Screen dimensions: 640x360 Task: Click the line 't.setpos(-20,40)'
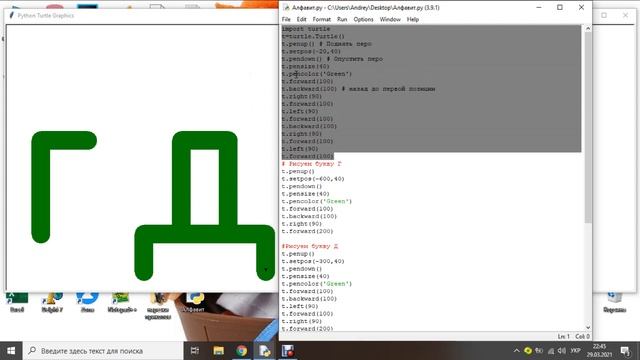pyautogui.click(x=311, y=51)
